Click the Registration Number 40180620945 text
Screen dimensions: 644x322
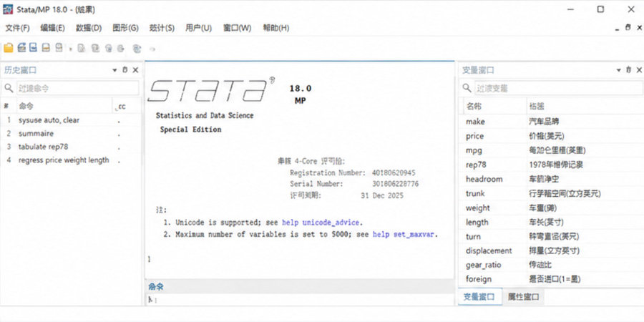pos(352,173)
